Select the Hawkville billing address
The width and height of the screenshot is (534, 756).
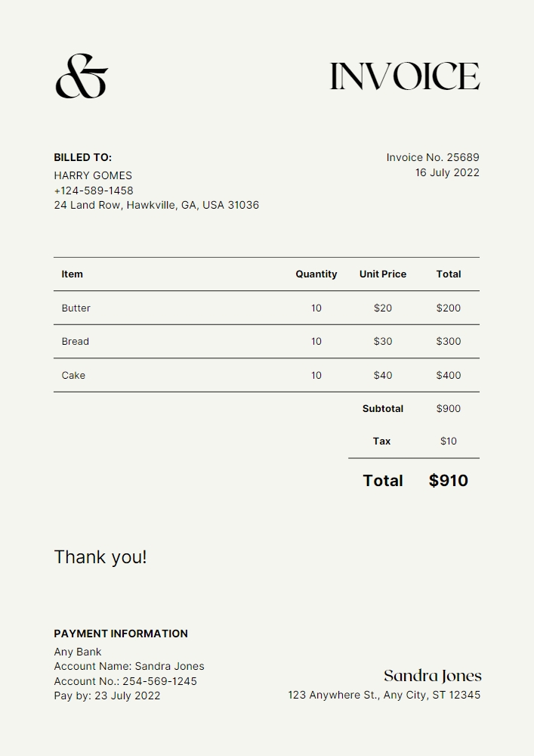(x=156, y=205)
